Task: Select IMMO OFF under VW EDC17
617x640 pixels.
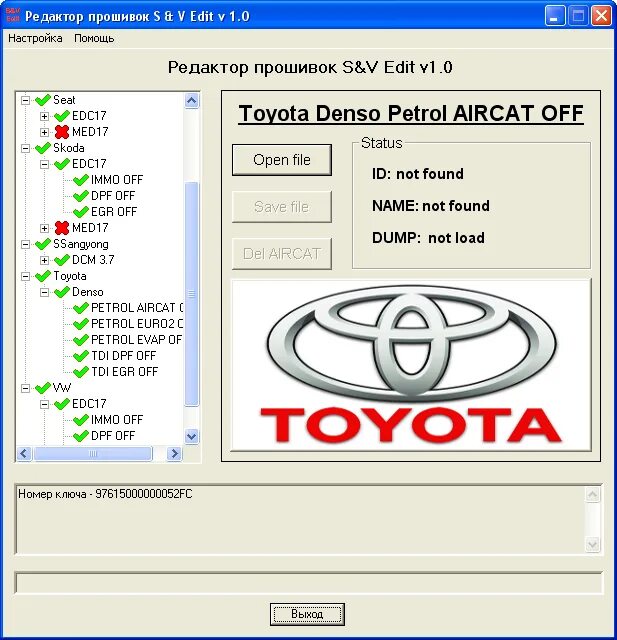Action: [x=117, y=420]
